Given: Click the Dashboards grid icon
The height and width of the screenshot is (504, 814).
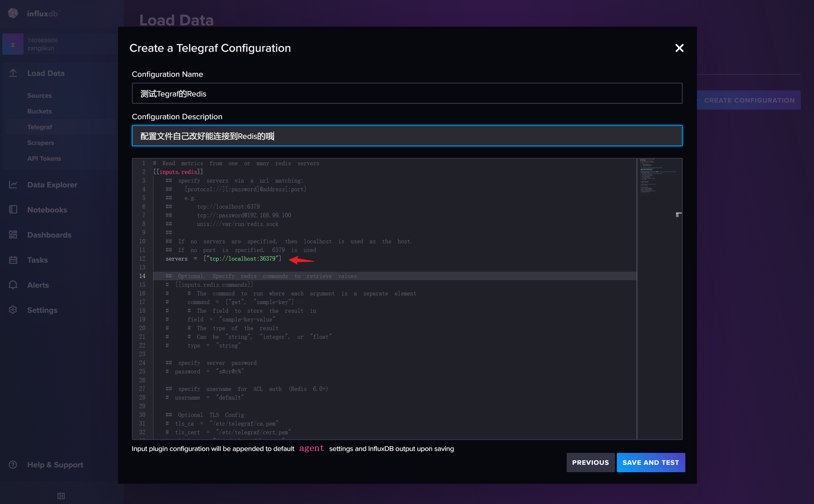Looking at the screenshot, I should click(13, 235).
